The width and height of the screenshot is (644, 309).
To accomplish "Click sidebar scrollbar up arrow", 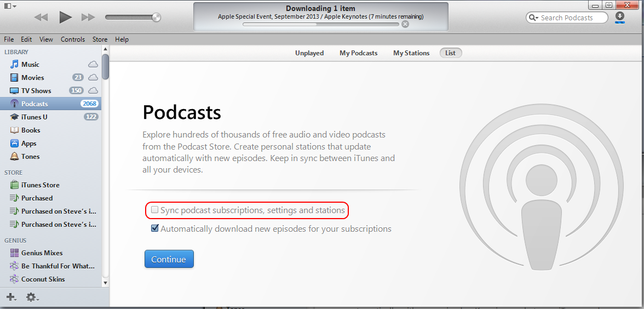I will tap(105, 50).
